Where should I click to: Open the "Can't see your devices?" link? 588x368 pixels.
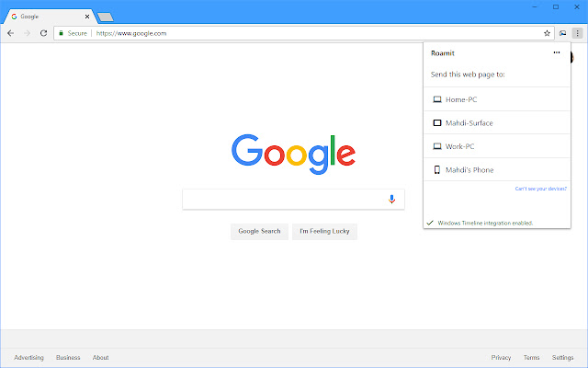(541, 189)
